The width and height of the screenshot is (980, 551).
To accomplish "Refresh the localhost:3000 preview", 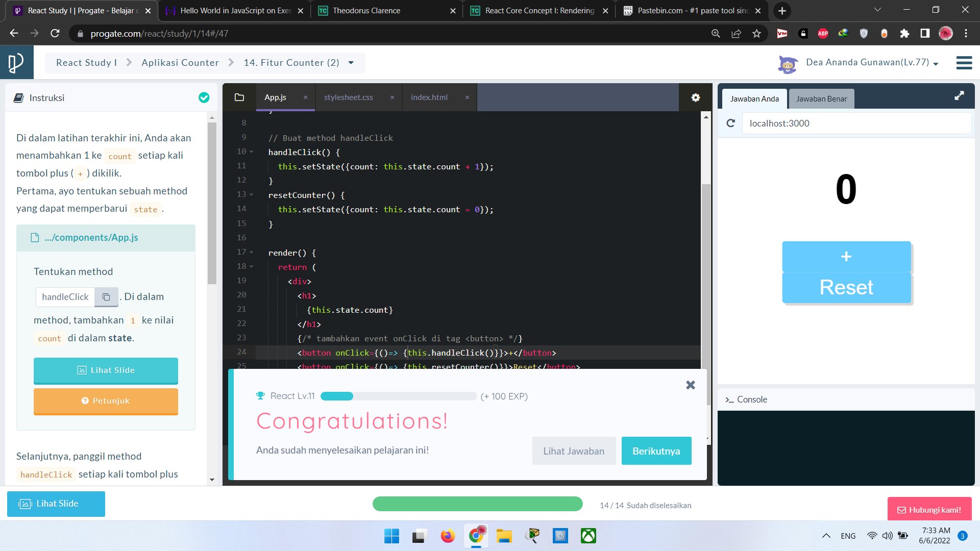I will [730, 123].
